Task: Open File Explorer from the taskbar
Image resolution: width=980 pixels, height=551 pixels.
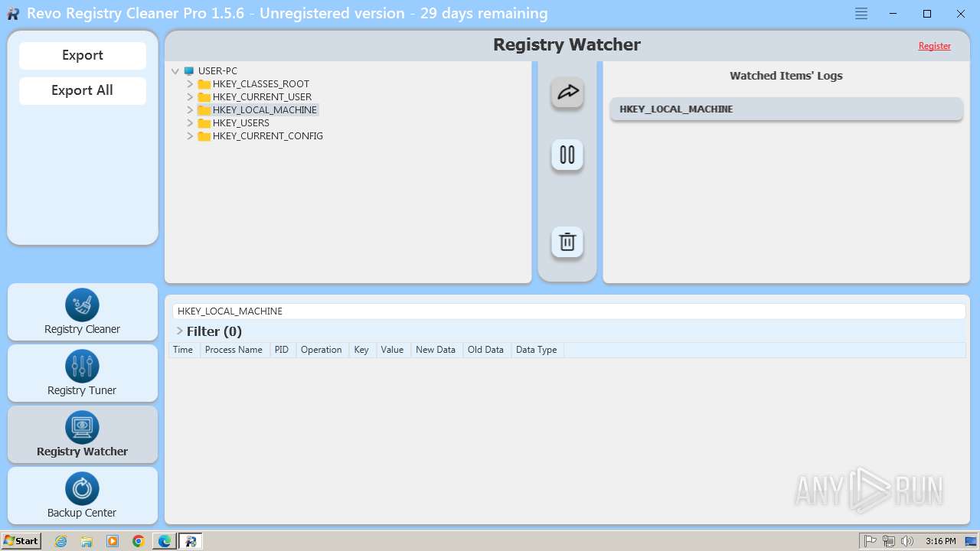Action: pyautogui.click(x=87, y=541)
